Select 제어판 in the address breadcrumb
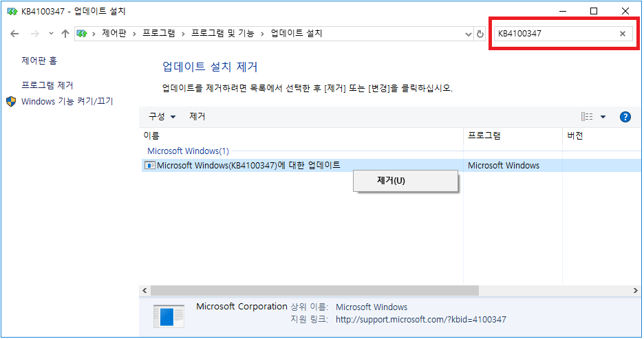This screenshot has width=644, height=339. point(114,33)
